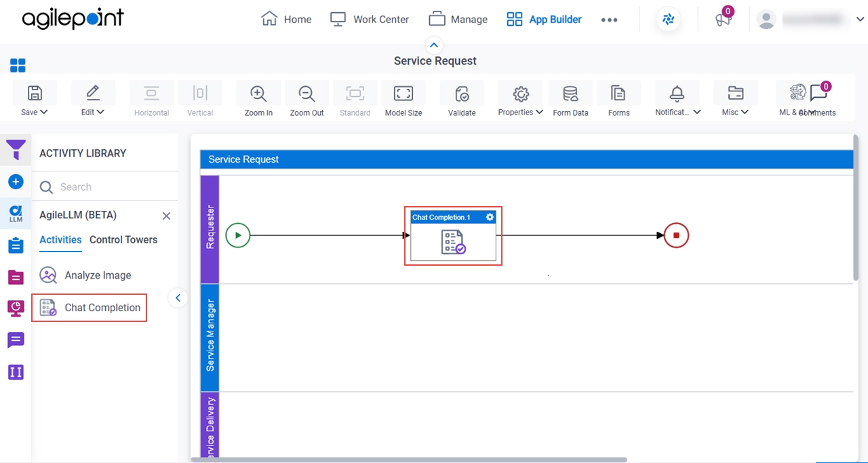Click the Save toolbar icon
Screen dimensions: 868x463
(35, 93)
